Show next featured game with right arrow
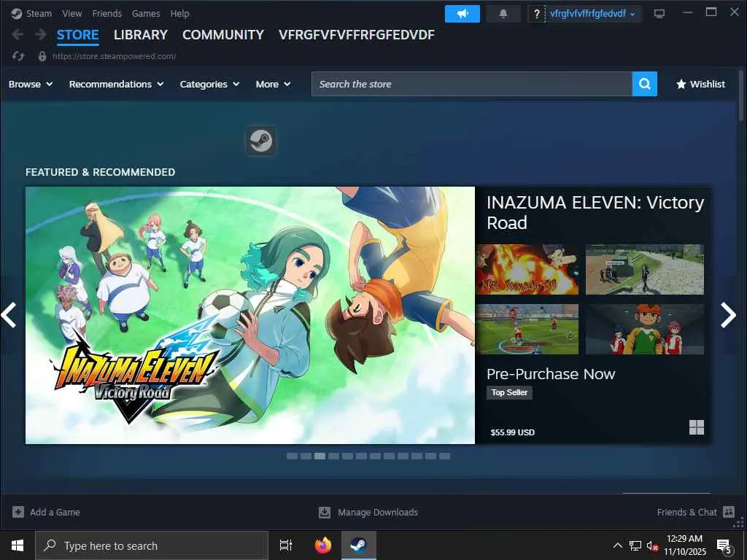Screen dimensions: 747x560 (x=729, y=315)
